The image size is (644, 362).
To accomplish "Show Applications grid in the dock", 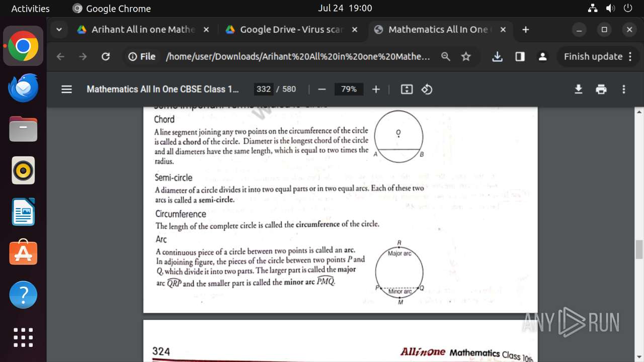I will (23, 337).
